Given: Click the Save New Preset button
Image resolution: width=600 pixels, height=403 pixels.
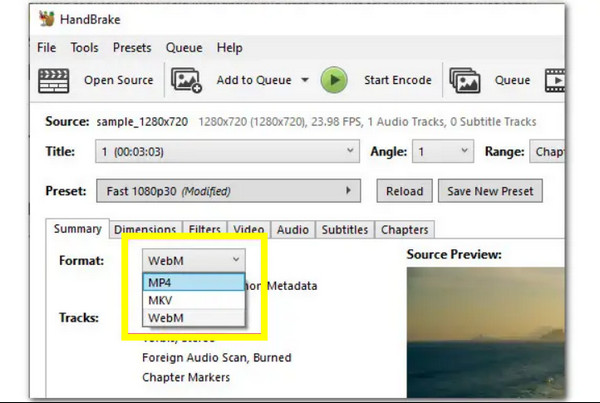Looking at the screenshot, I should [x=490, y=191].
